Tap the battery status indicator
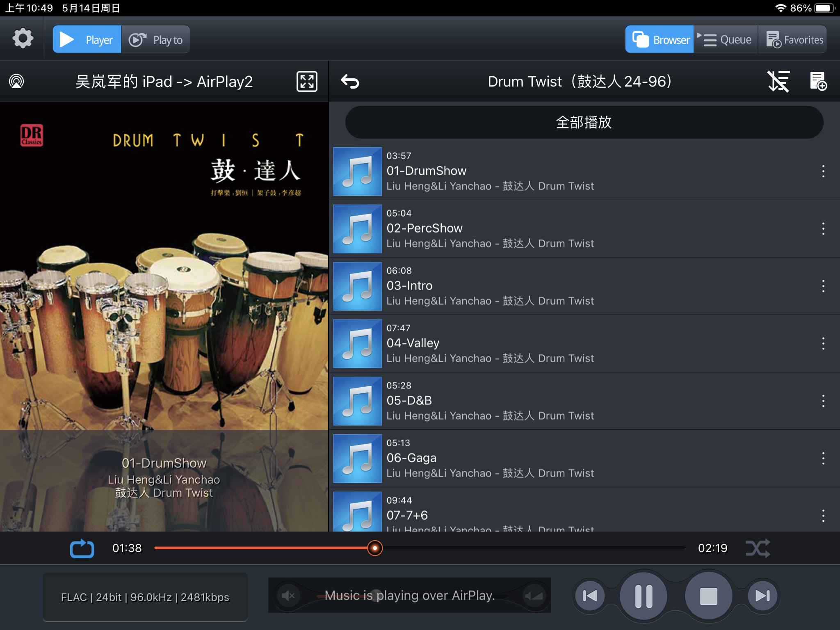Image resolution: width=840 pixels, height=630 pixels. (x=824, y=8)
